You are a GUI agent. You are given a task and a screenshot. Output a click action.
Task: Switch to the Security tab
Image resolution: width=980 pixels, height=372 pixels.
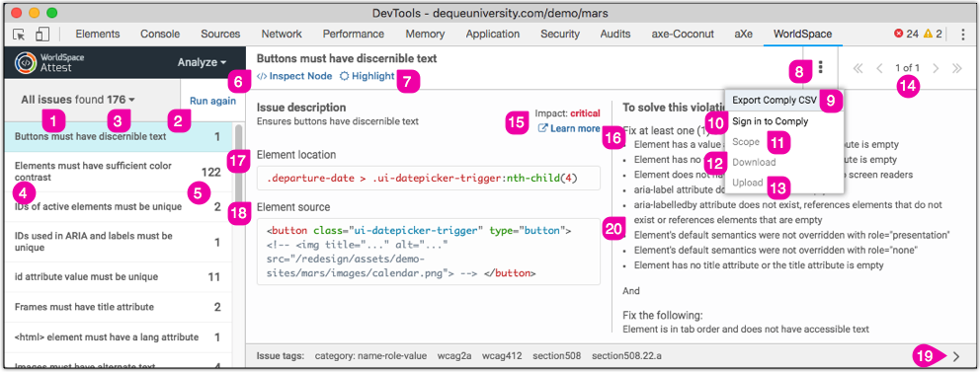560,35
